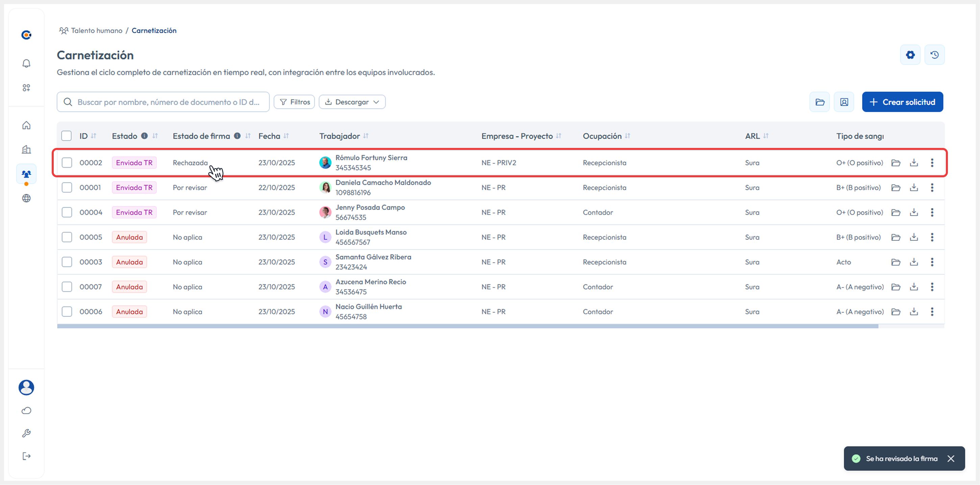Expand the Descargar dropdown

352,102
